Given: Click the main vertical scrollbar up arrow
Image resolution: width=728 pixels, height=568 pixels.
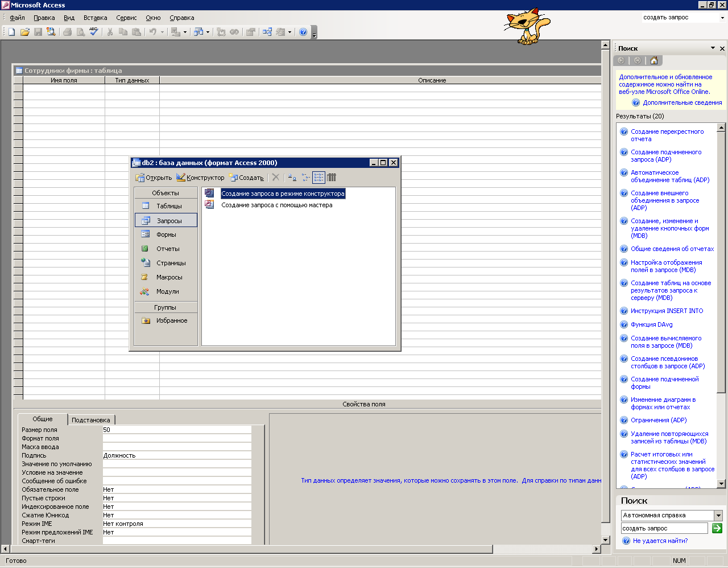Looking at the screenshot, I should pos(606,45).
